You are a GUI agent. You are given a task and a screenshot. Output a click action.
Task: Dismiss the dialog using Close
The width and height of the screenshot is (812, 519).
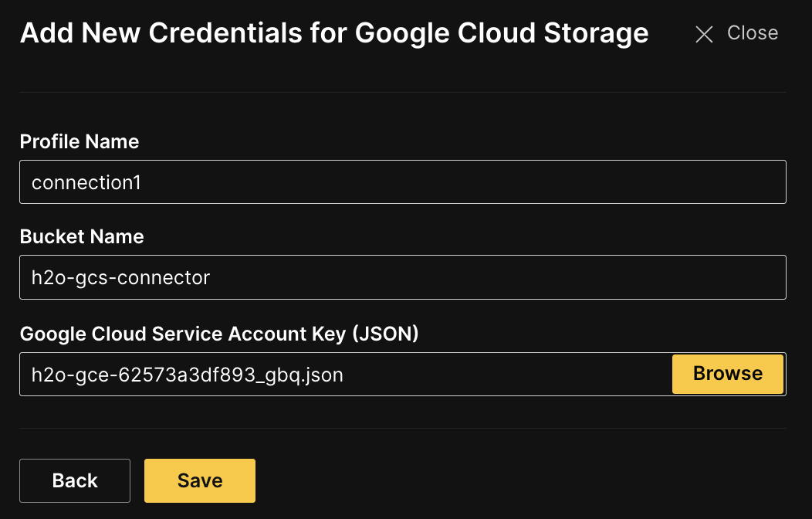tap(735, 33)
